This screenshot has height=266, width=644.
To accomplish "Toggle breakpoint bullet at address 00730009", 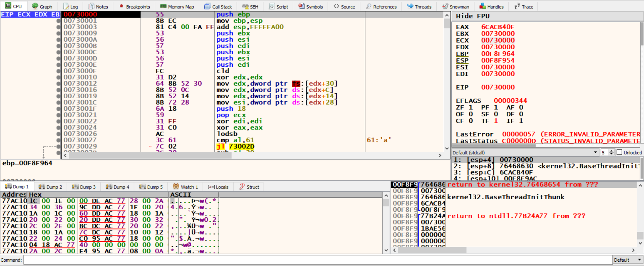I will click(59, 33).
